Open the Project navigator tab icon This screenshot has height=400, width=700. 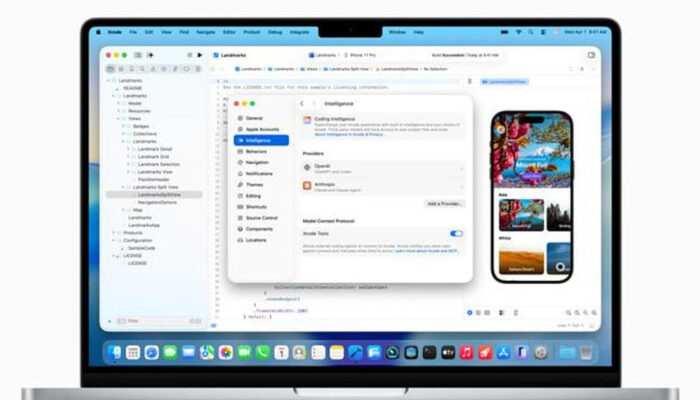[x=110, y=69]
